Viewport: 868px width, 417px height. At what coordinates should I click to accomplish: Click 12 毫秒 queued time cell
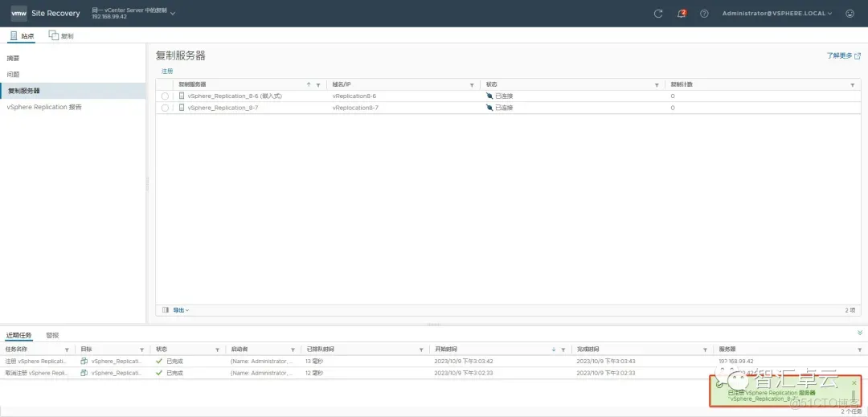pos(314,373)
